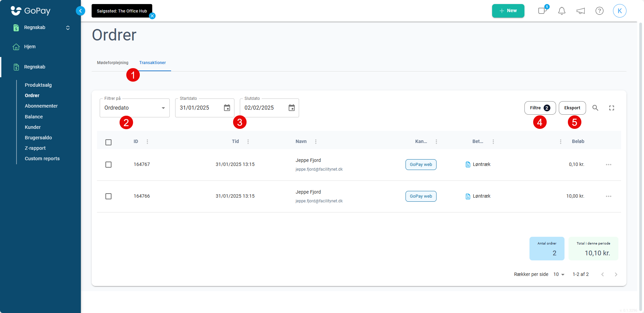Switch to the Mødeforplejning tab
Screen dimensions: 644x313
pos(112,63)
